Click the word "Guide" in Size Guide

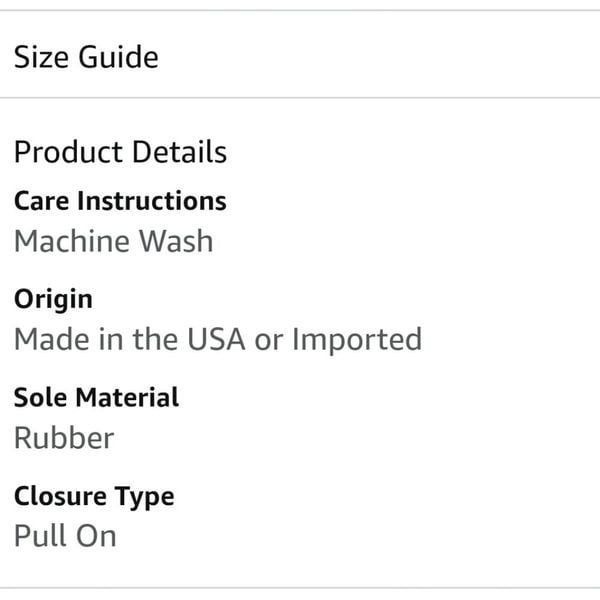(x=118, y=57)
